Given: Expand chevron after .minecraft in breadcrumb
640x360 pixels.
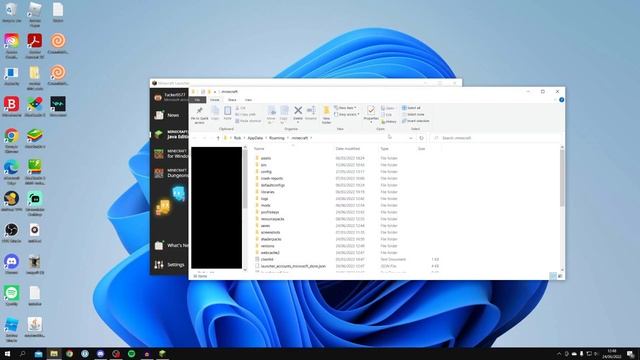Looking at the screenshot, I should 311,138.
